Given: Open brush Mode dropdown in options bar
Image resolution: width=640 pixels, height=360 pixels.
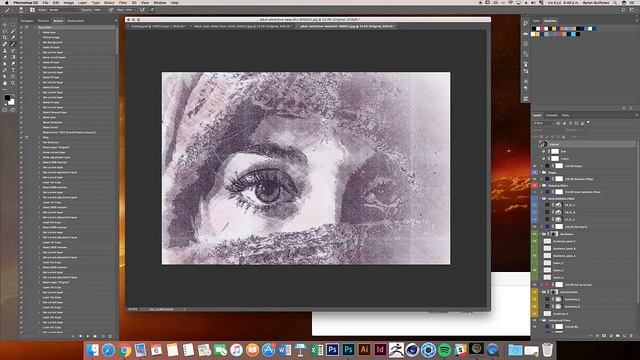Looking at the screenshot, I should pyautogui.click(x=64, y=10).
